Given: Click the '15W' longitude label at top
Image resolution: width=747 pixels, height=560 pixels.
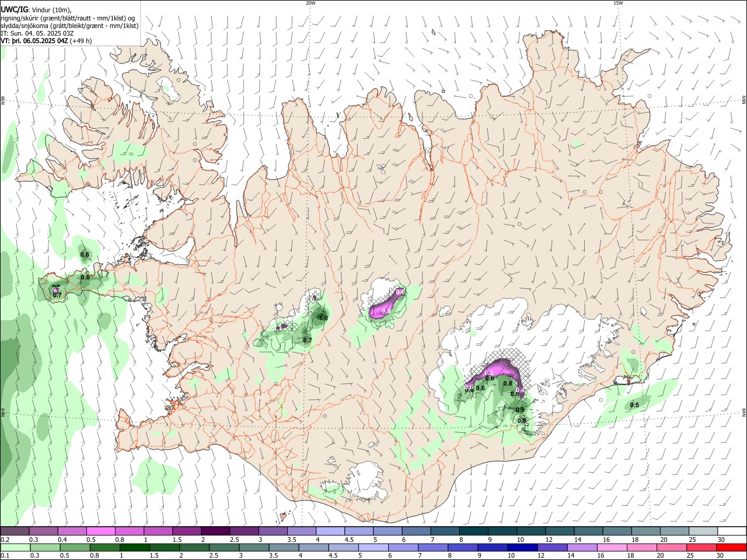Looking at the screenshot, I should [x=618, y=3].
